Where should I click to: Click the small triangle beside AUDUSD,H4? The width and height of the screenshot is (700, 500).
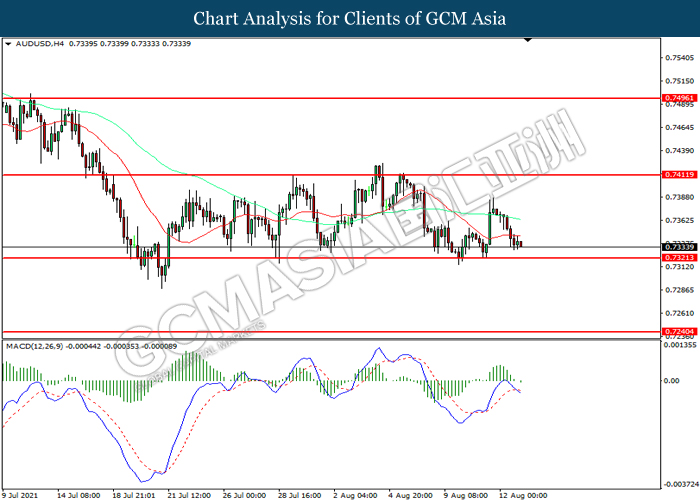pos(9,46)
